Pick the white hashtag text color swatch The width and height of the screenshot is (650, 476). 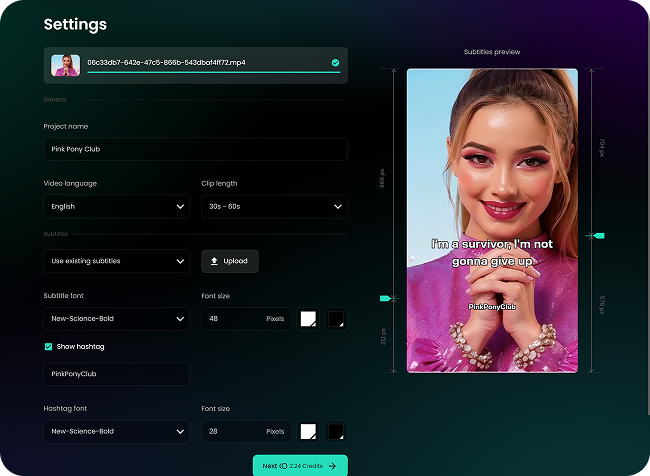coord(309,432)
